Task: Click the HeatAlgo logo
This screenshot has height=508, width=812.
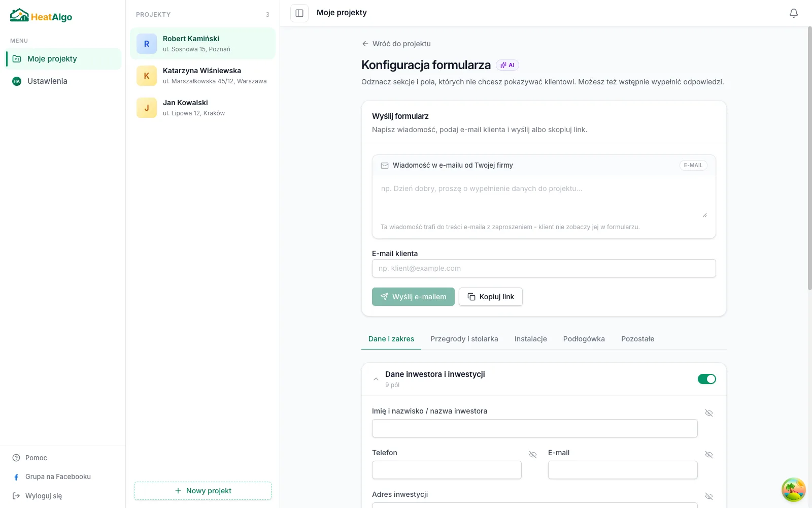Action: coord(41,16)
